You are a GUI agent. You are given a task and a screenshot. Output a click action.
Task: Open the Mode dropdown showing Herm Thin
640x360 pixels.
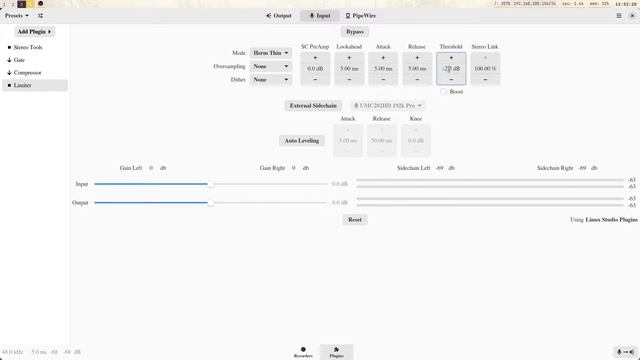tap(271, 53)
